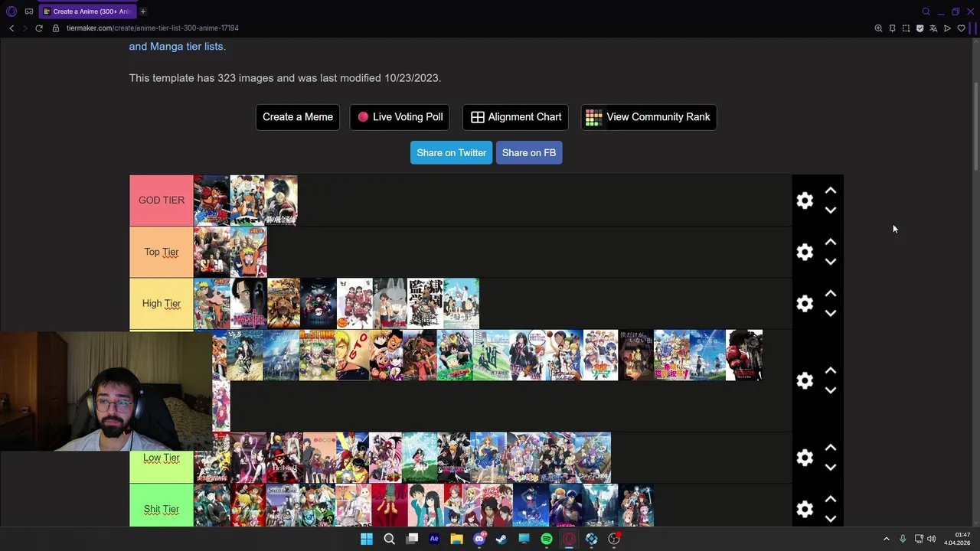Reload the current page
980x551 pixels.
[39, 28]
